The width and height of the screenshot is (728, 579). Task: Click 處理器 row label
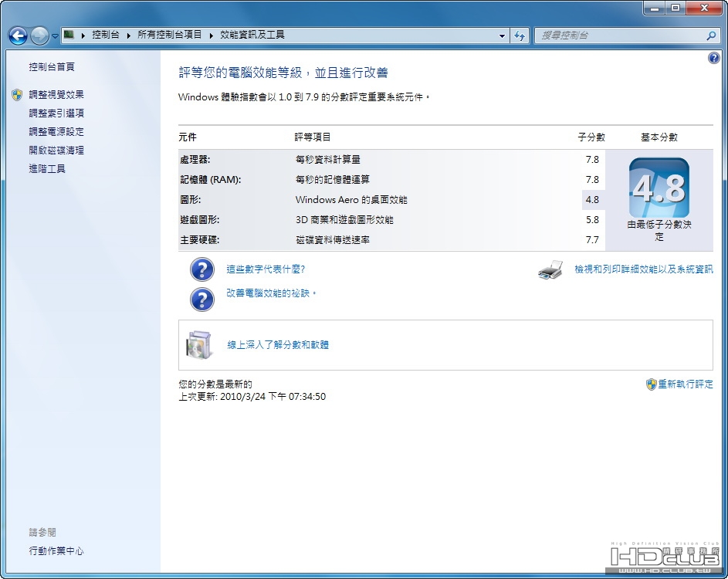coord(195,160)
